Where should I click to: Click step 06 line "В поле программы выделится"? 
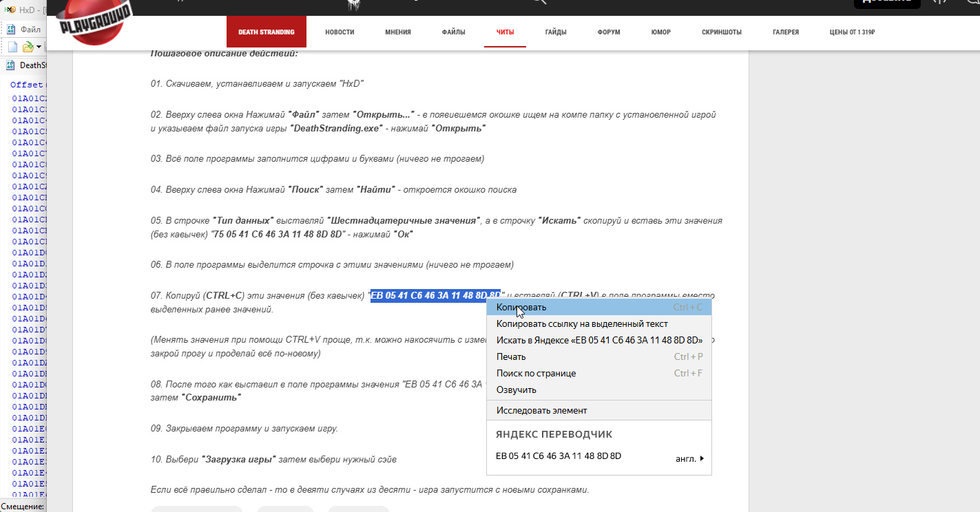tap(332, 264)
